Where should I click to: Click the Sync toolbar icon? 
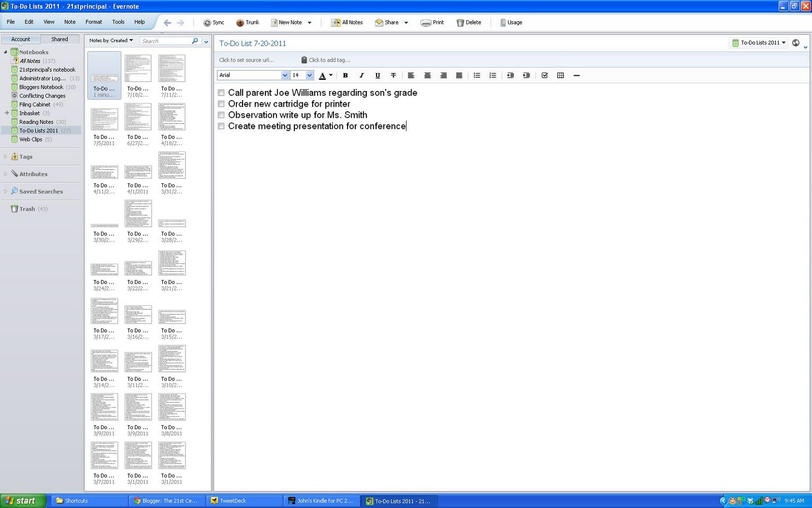(x=207, y=22)
